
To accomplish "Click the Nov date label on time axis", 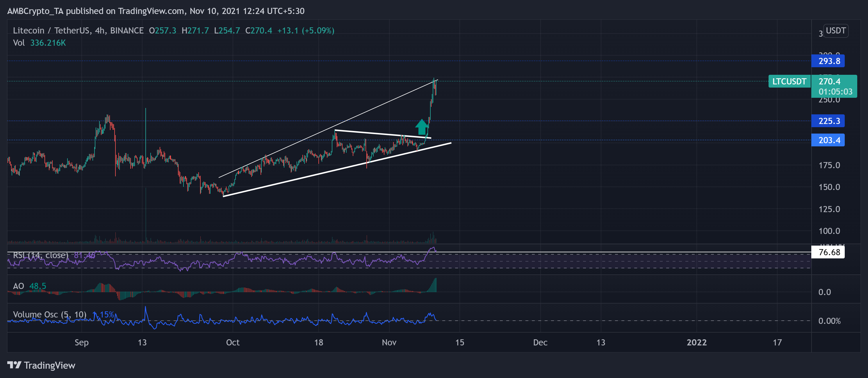I will pos(389,342).
